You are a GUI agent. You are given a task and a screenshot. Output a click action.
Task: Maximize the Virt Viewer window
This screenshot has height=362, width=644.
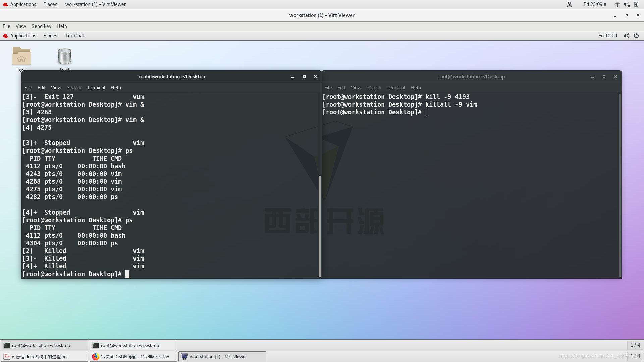pos(627,15)
